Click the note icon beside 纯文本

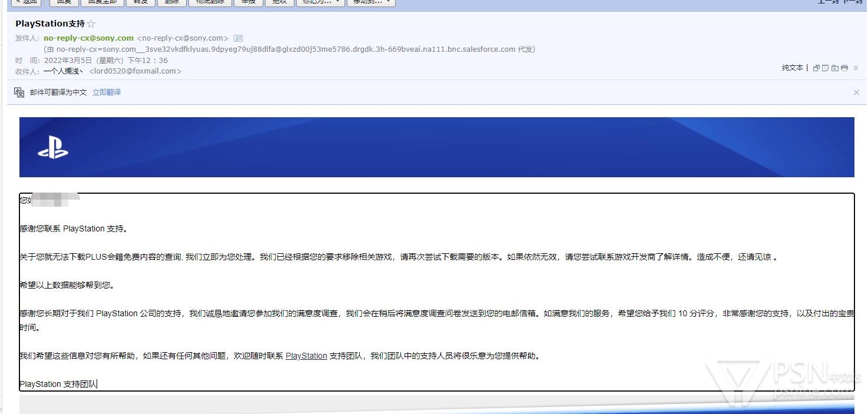pyautogui.click(x=826, y=68)
